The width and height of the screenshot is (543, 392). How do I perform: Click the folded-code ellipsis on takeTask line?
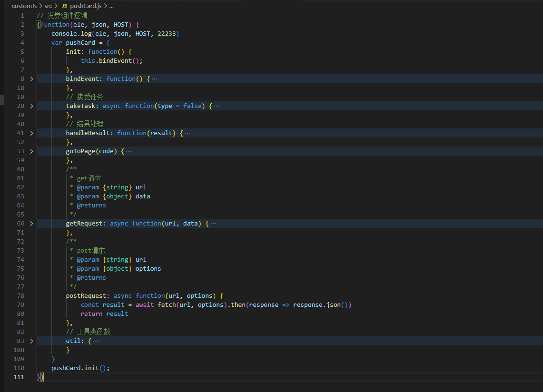217,106
